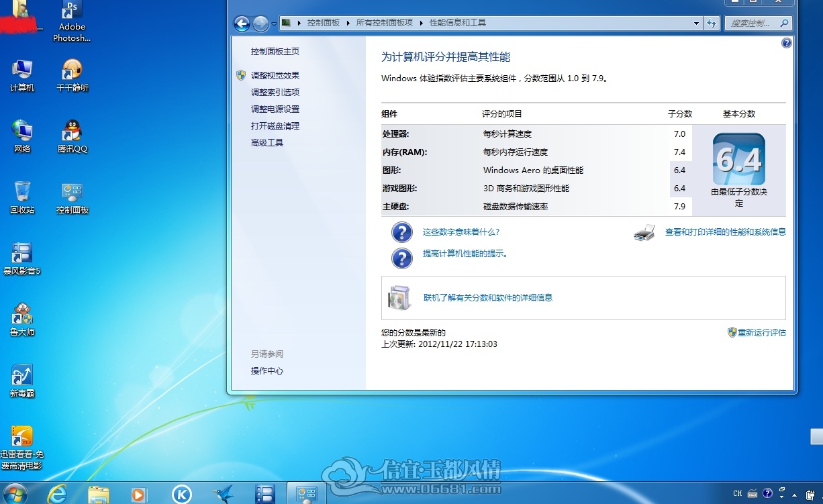Select the 回收站 recycle bin icon
The image size is (823, 504).
[x=22, y=197]
